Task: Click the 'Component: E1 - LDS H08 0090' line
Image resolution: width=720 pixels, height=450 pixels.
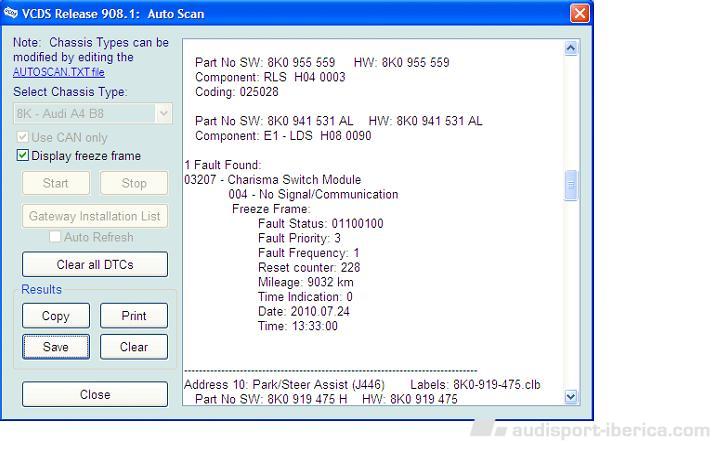Action: coord(283,136)
